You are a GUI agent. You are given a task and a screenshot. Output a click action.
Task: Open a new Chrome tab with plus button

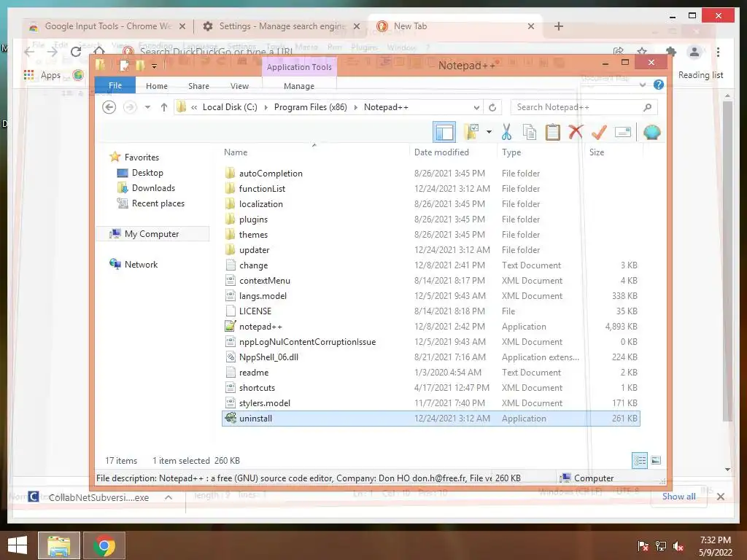pos(559,26)
